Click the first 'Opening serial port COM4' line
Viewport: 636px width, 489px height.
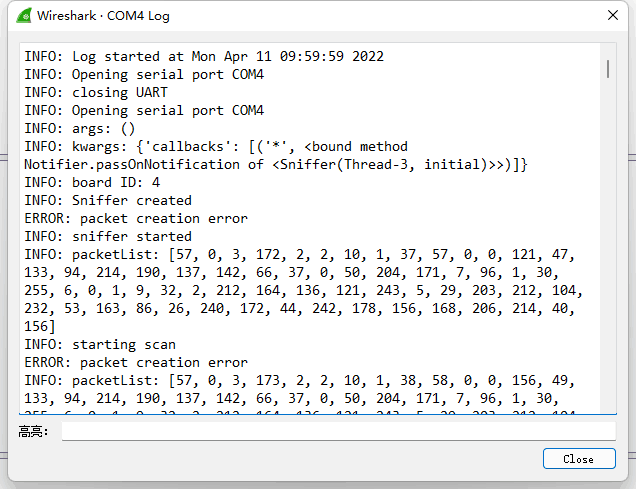(144, 75)
